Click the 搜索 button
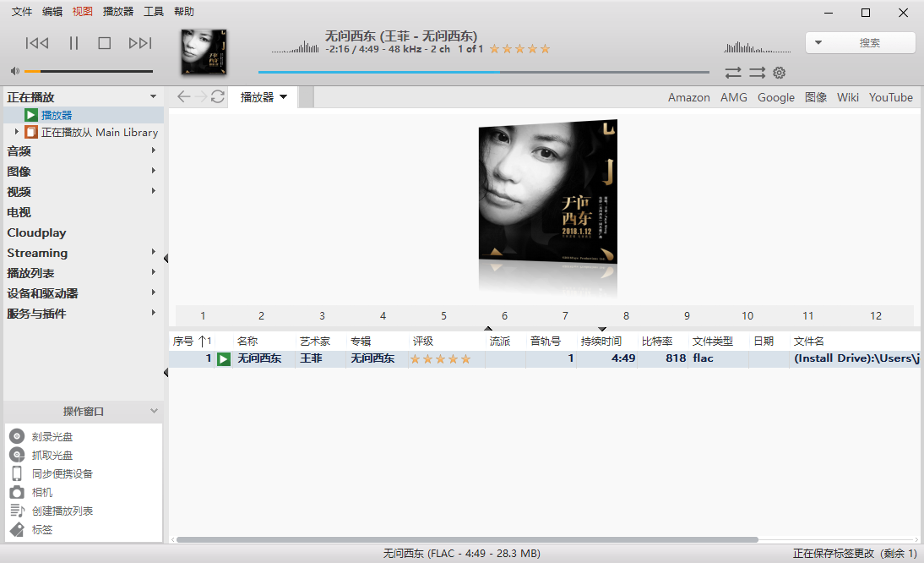The image size is (924, 563). pos(870,42)
